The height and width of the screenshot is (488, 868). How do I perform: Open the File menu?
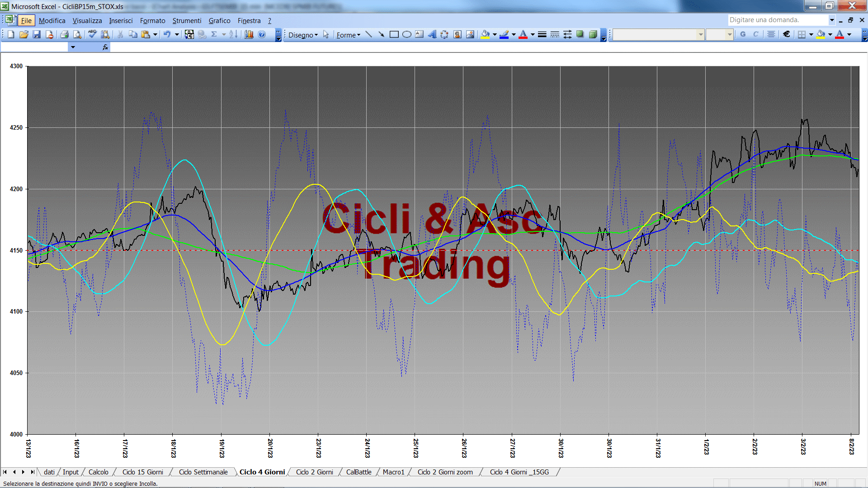pos(26,20)
